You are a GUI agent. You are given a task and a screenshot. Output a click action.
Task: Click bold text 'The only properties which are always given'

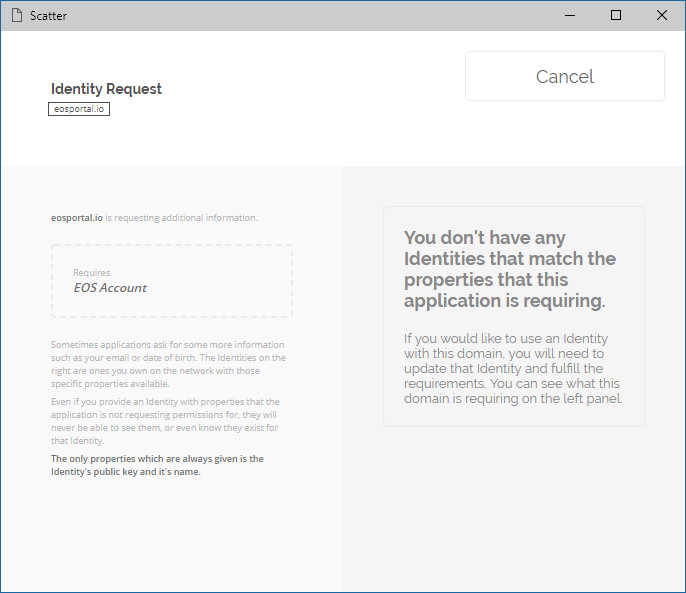[157, 465]
